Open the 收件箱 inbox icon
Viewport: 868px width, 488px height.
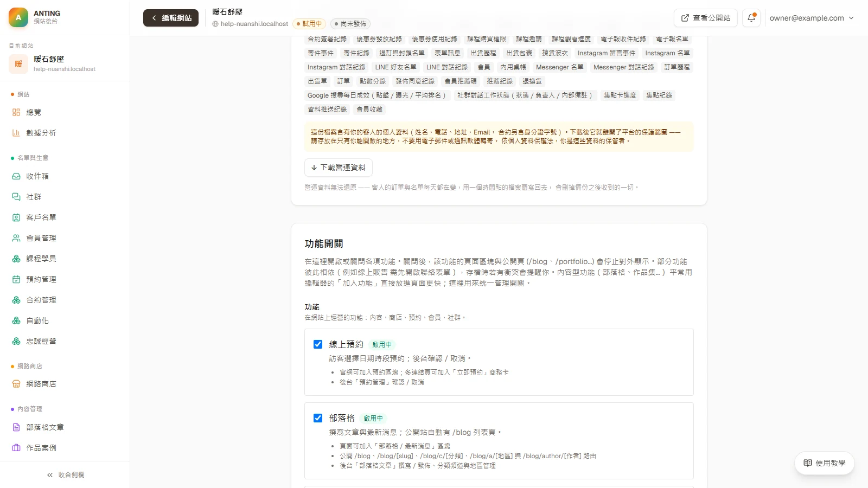[16, 176]
